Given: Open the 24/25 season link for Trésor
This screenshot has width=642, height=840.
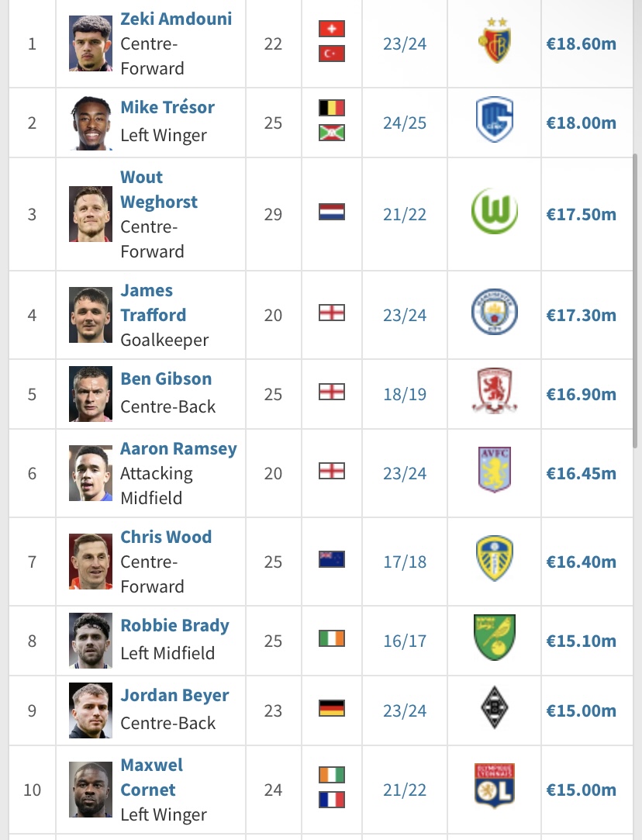Looking at the screenshot, I should (x=405, y=123).
